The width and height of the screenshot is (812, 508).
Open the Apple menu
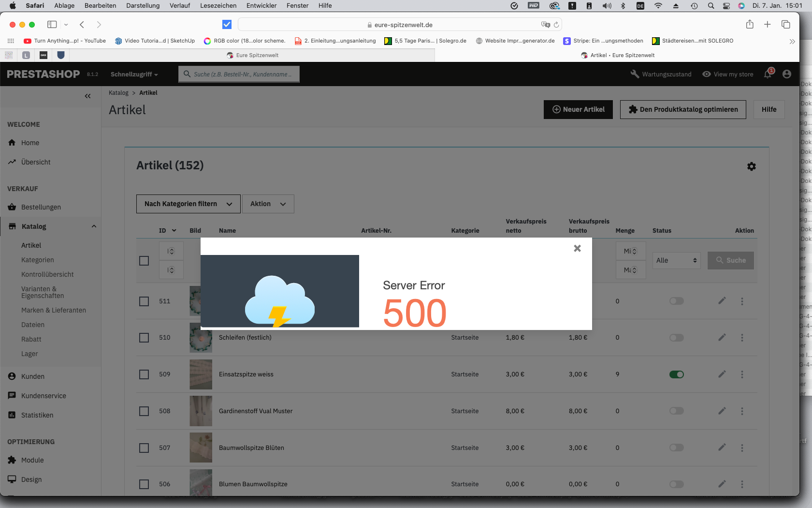[x=13, y=6]
